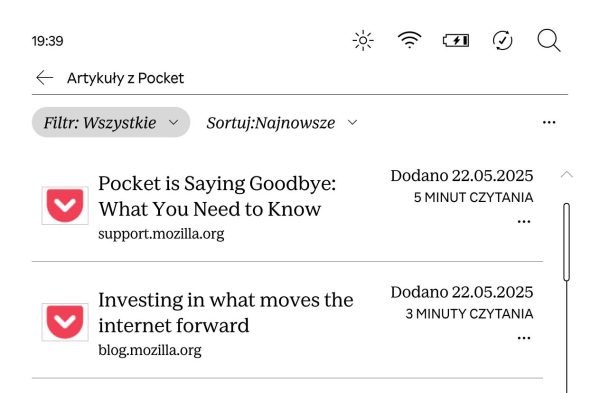Viewport: 600px width, 393px height.
Task: Go back using the left arrow
Action: click(44, 78)
